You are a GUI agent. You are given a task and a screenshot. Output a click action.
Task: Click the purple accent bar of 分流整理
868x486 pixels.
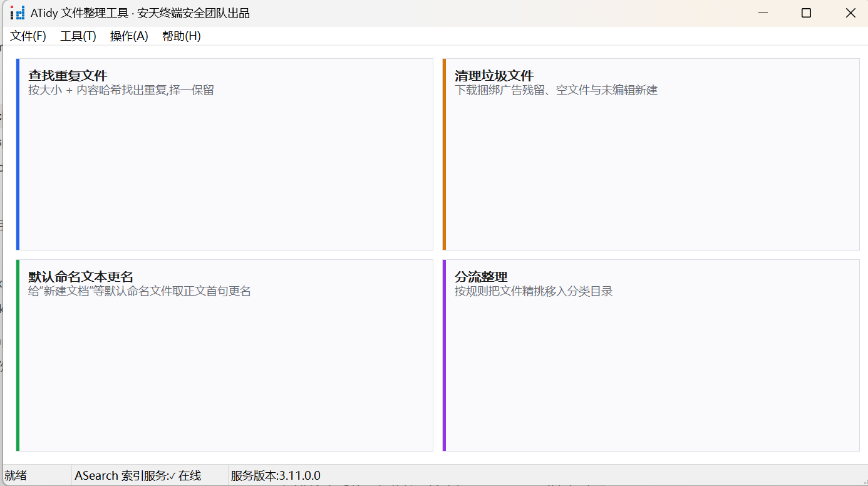click(445, 356)
